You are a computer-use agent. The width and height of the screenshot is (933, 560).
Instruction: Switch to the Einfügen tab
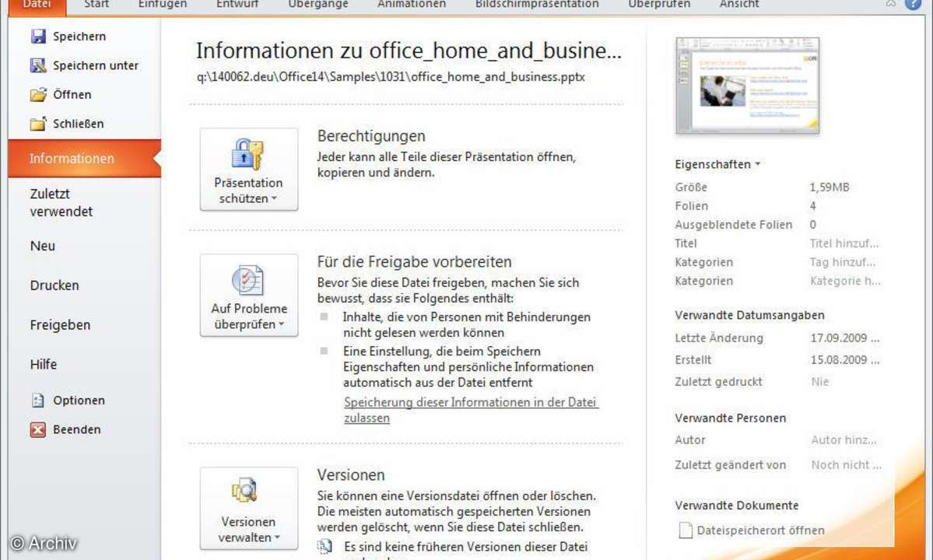(x=163, y=5)
